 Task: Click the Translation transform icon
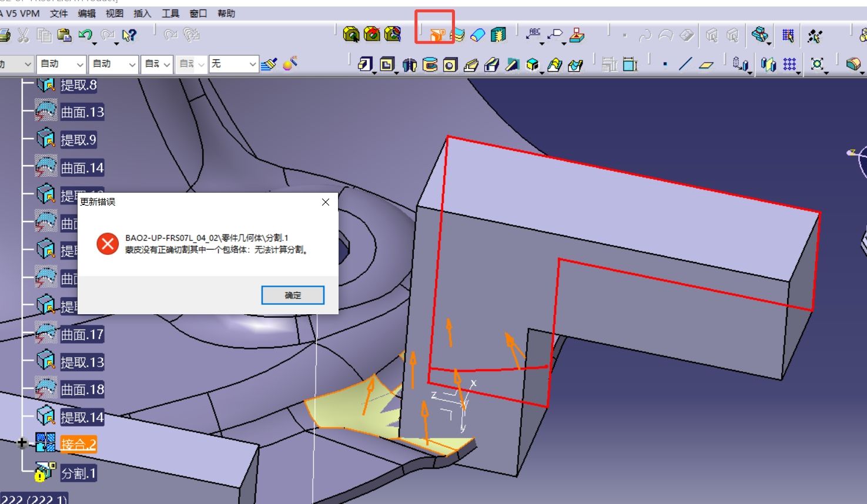(x=740, y=64)
